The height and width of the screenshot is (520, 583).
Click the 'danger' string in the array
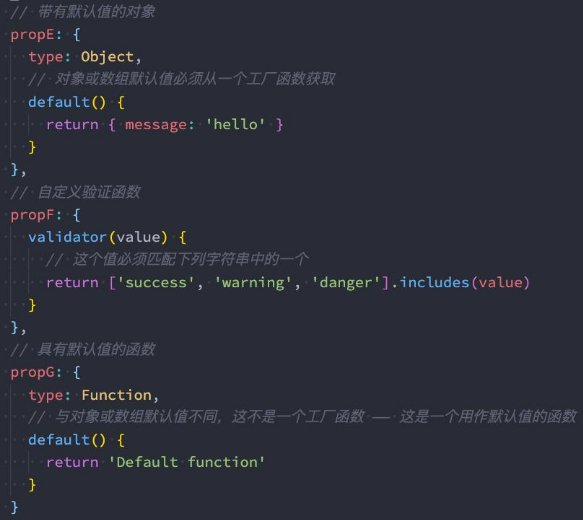(346, 282)
